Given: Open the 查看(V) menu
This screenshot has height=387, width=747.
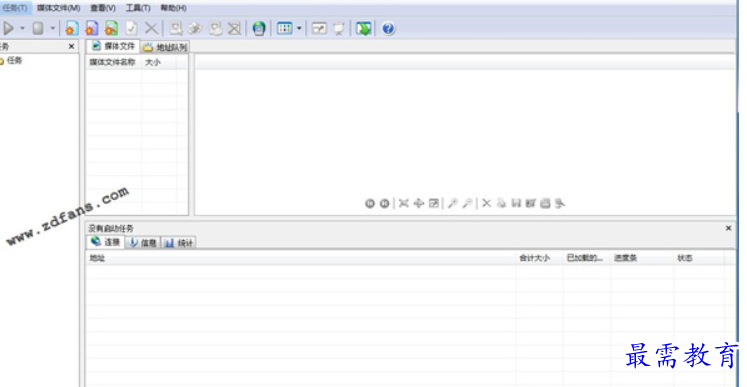Looking at the screenshot, I should (x=103, y=8).
